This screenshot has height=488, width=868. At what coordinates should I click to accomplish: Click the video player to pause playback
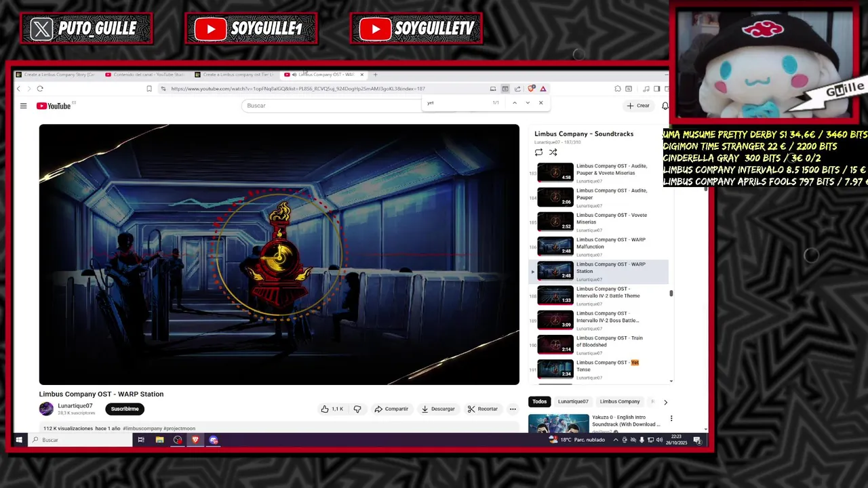click(279, 254)
